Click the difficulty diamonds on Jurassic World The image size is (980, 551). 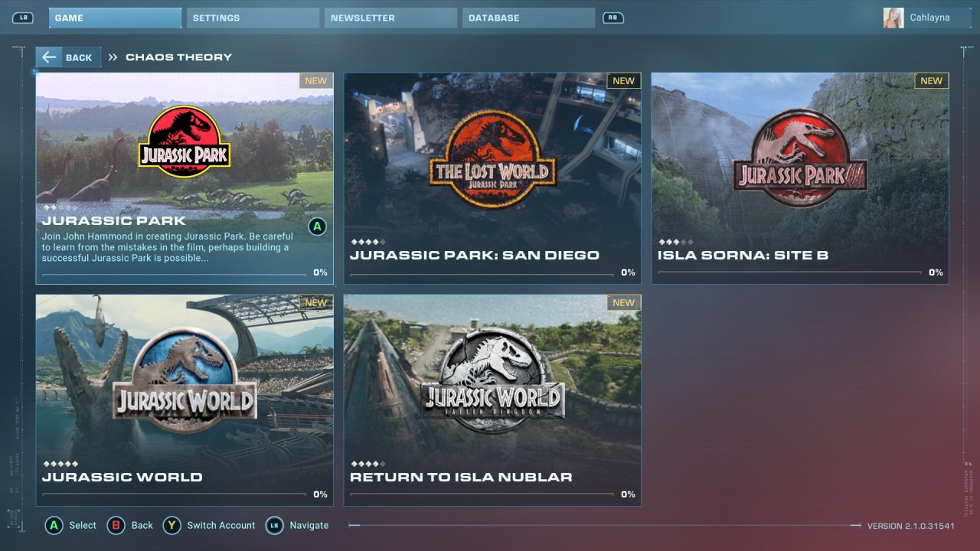60,464
